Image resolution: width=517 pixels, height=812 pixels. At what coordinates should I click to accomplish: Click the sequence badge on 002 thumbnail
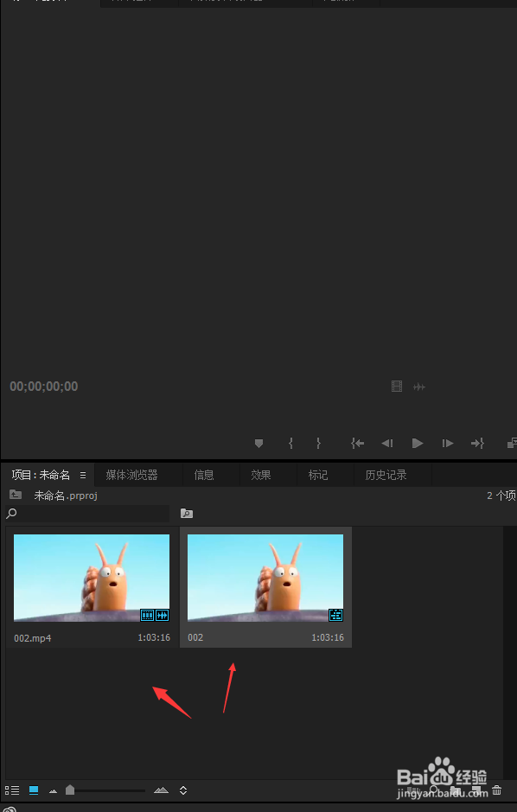tap(335, 615)
